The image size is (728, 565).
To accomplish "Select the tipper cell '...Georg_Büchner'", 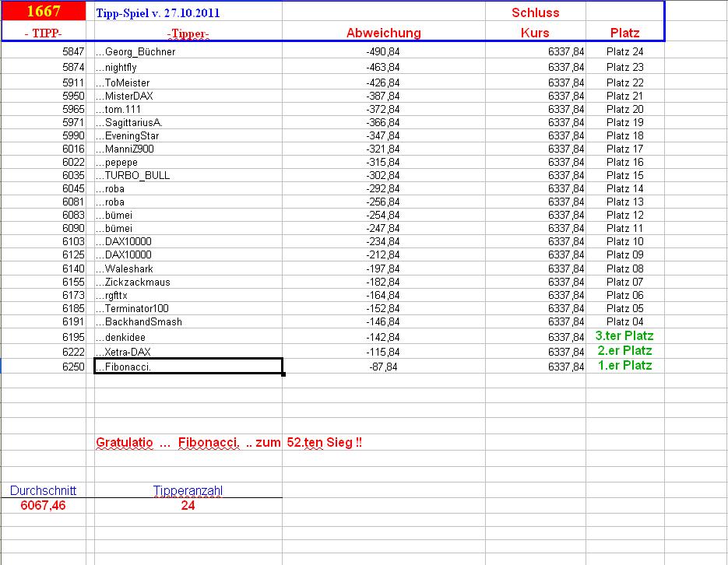I will pyautogui.click(x=188, y=51).
